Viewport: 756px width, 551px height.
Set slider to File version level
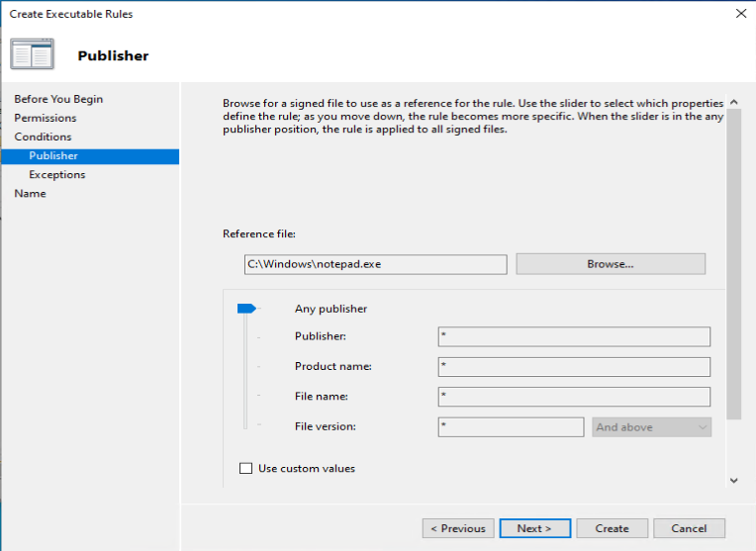[x=259, y=424]
